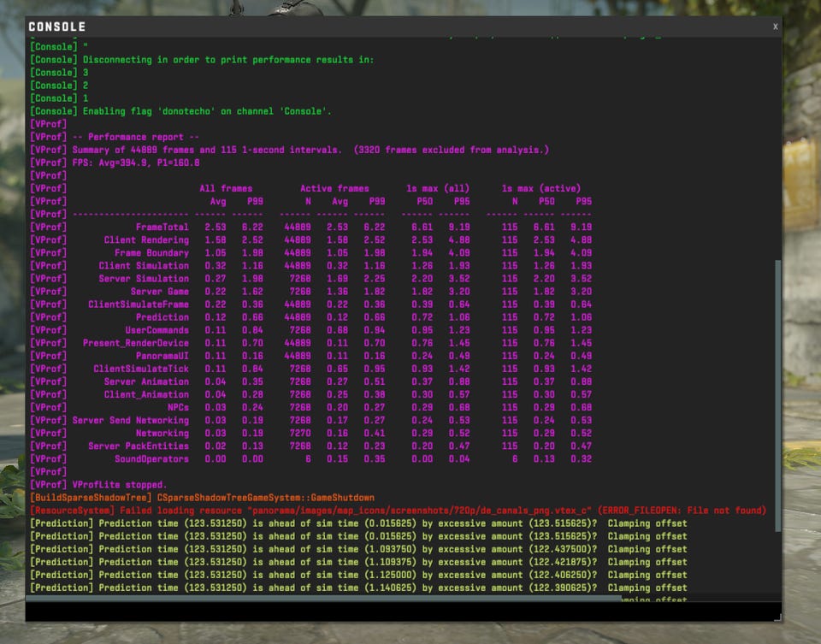Click the '1s max (active)' column header

540,188
